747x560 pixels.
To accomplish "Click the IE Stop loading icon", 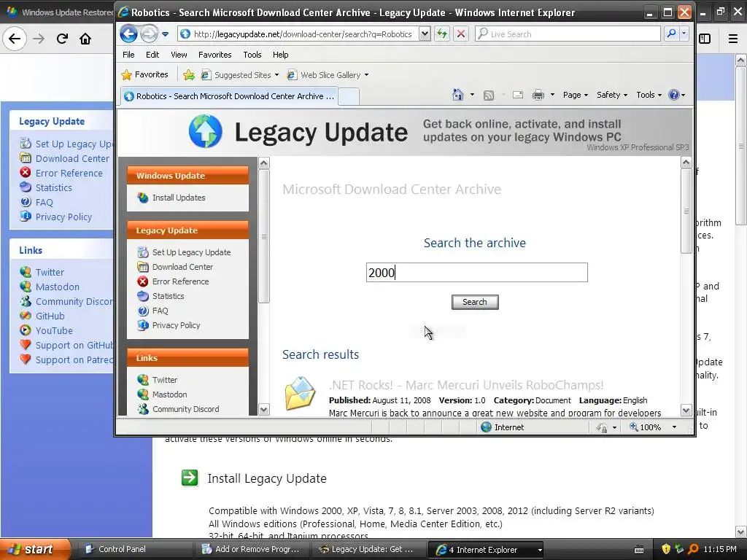I will [x=461, y=34].
